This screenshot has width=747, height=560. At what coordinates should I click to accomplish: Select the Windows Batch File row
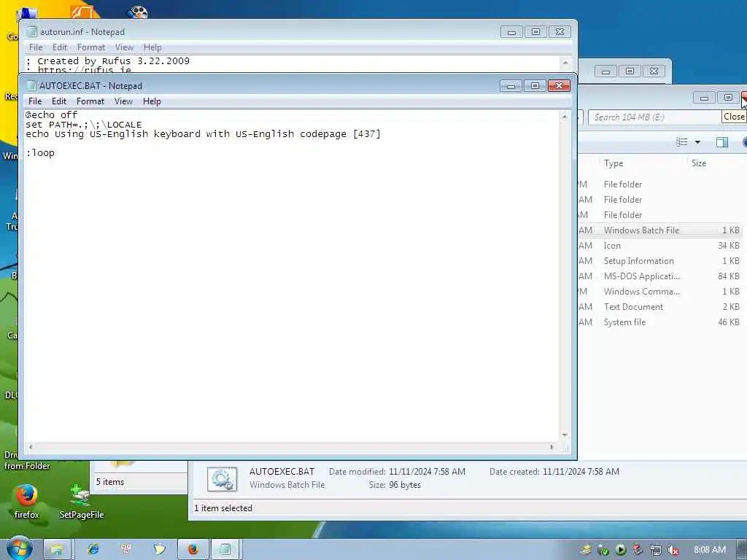[659, 230]
